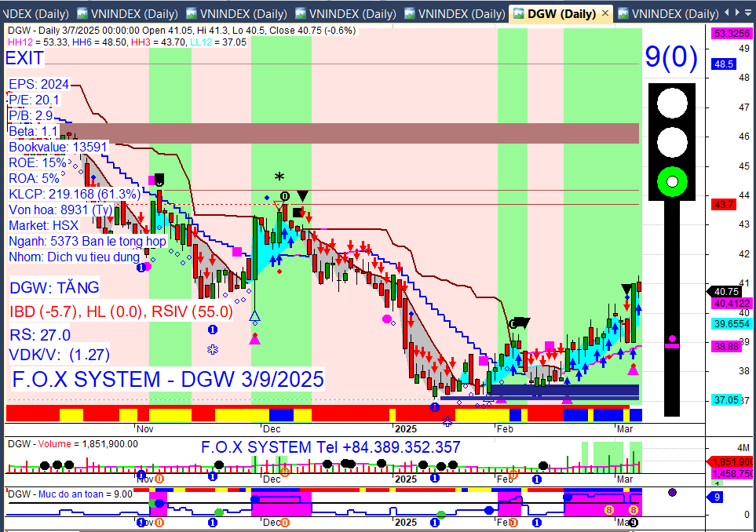Viewport: 756px width, 532px height.
Task: Click Nganh: 5373 Ban le tong hop
Action: pos(87,242)
